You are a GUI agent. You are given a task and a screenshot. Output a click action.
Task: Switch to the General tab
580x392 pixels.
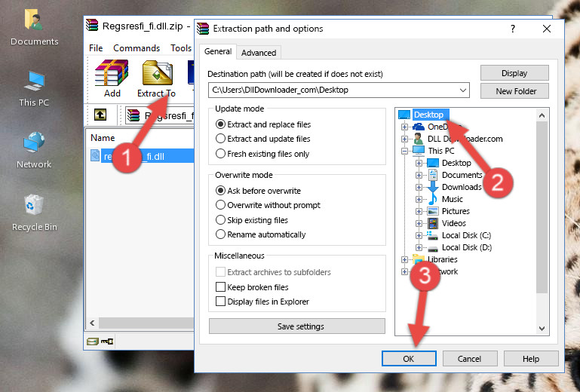[x=218, y=51]
